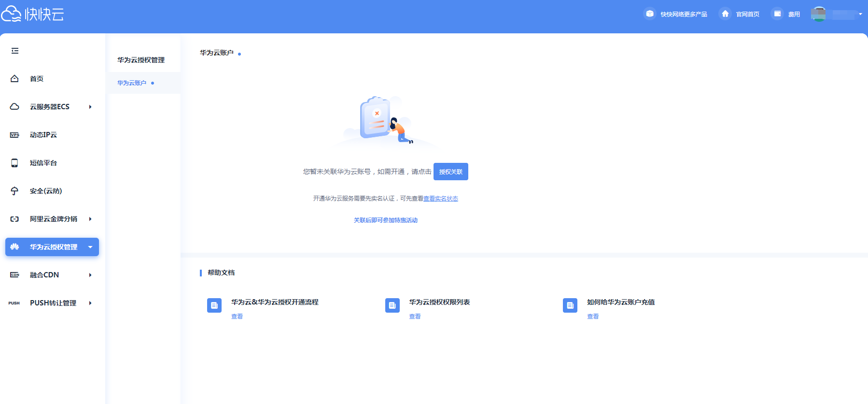Open 快快网络更多产品 in the header
Viewport: 868px width, 404px height.
(684, 14)
